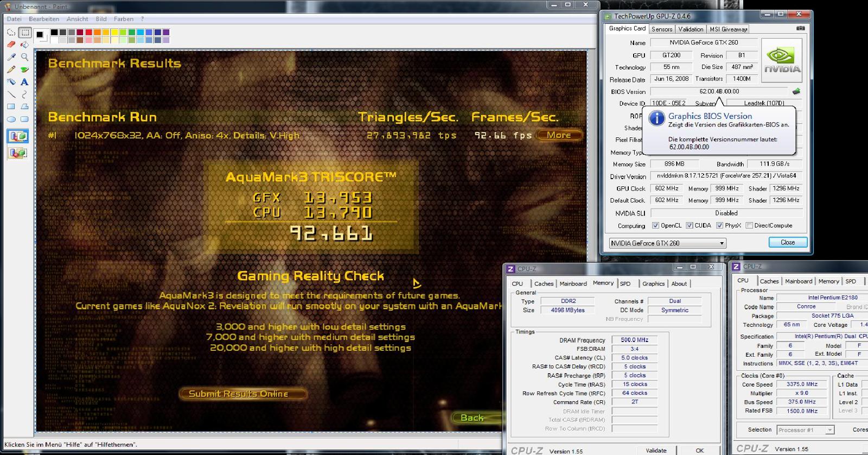This screenshot has width=868, height=455.
Task: Select the Free-Form Select tool in Paint
Action: tap(11, 33)
